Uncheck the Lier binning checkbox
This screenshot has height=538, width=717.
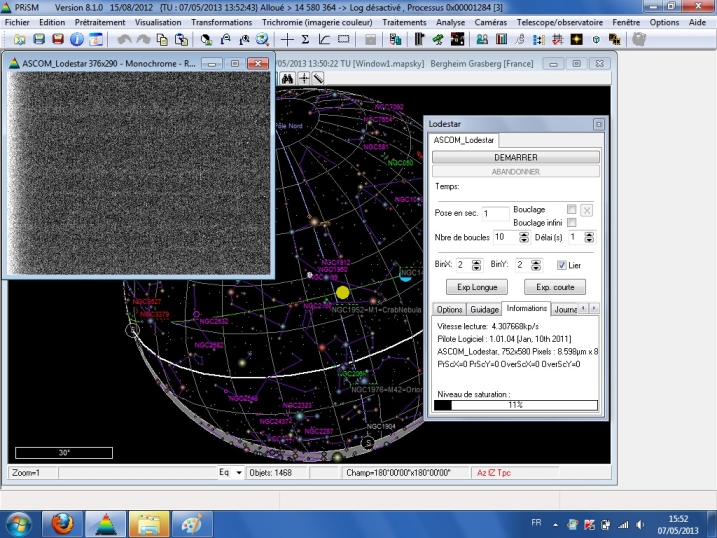(x=562, y=265)
